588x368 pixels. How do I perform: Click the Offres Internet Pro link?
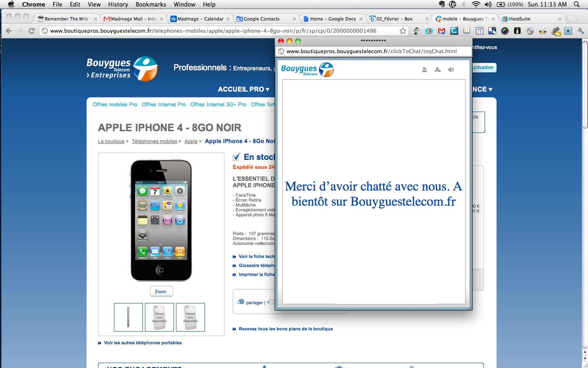pyautogui.click(x=164, y=105)
